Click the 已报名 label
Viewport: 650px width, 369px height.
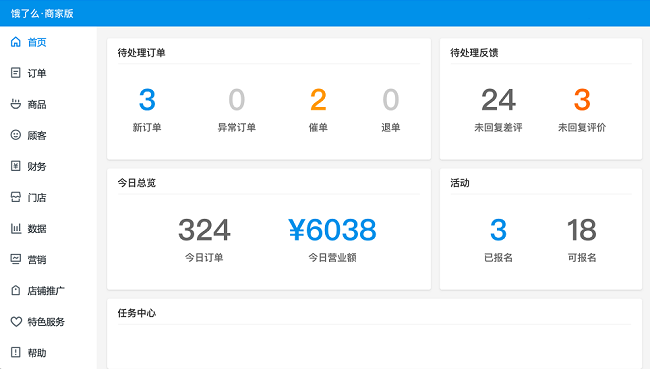point(499,257)
